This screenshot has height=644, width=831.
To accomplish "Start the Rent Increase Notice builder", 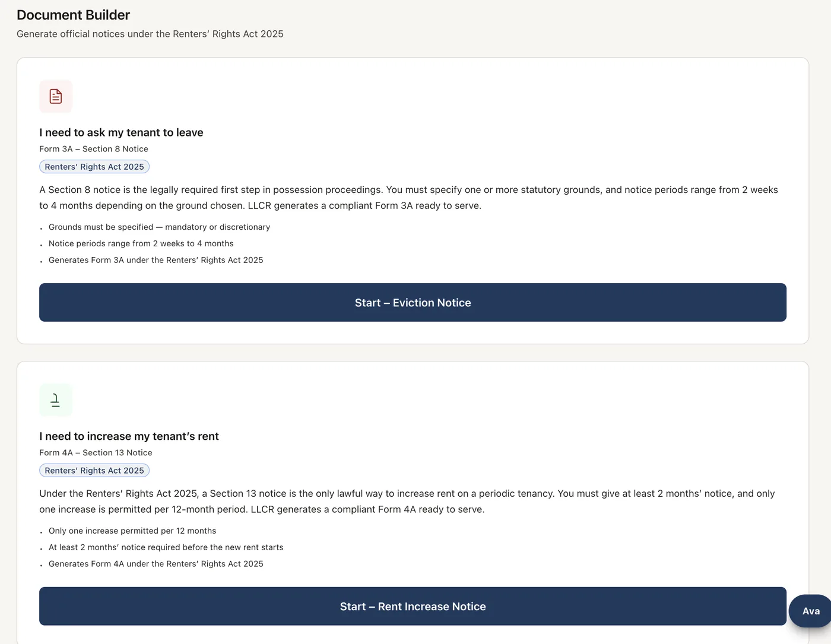I will click(x=413, y=607).
